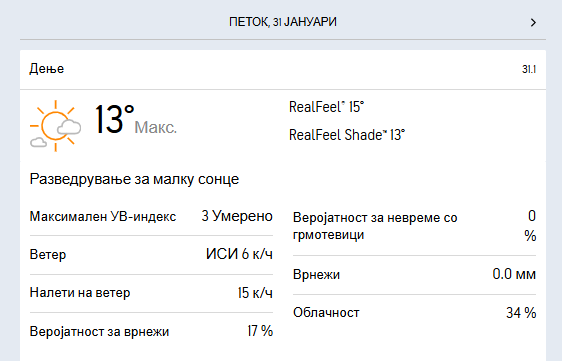
Task: Select the Врнежи 0.0 мм row
Action: pos(414,275)
